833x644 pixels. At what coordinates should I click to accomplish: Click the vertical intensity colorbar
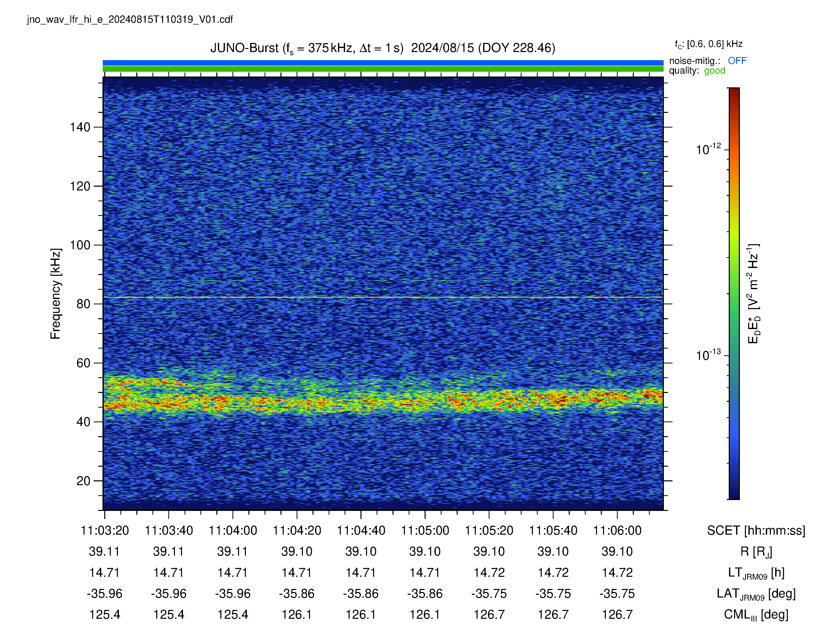tap(734, 293)
